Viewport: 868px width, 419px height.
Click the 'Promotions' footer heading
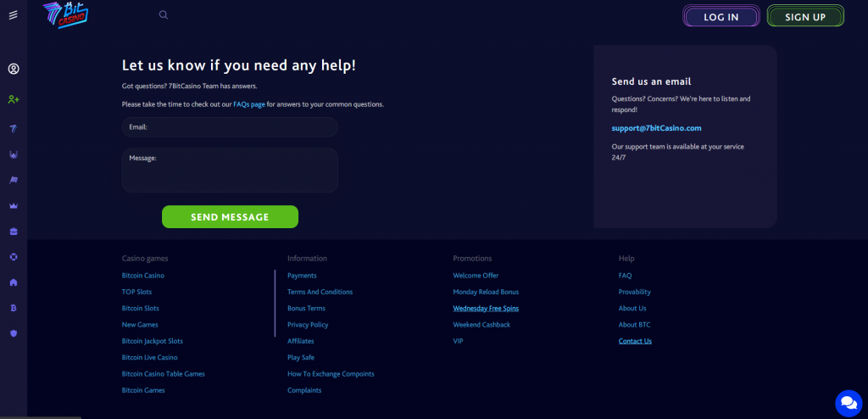point(472,259)
